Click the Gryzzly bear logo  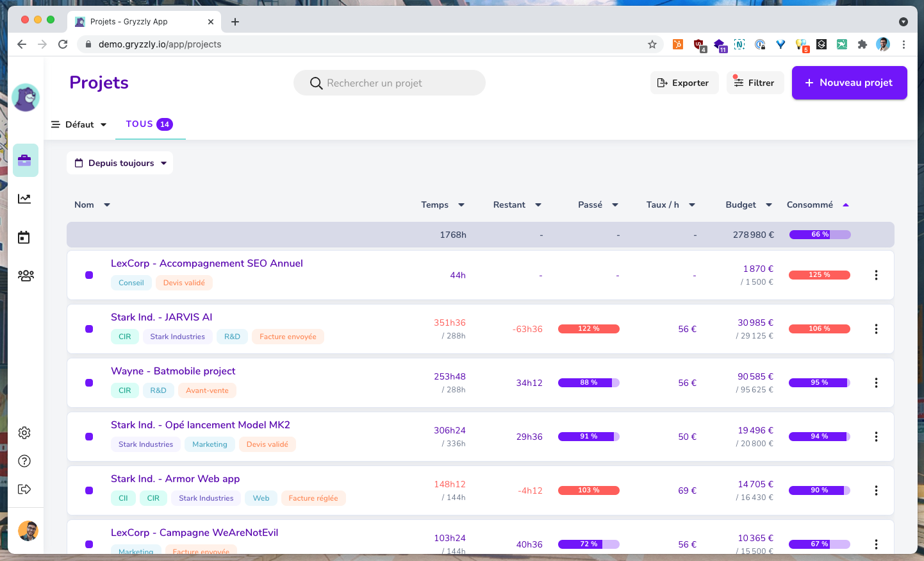(x=26, y=97)
